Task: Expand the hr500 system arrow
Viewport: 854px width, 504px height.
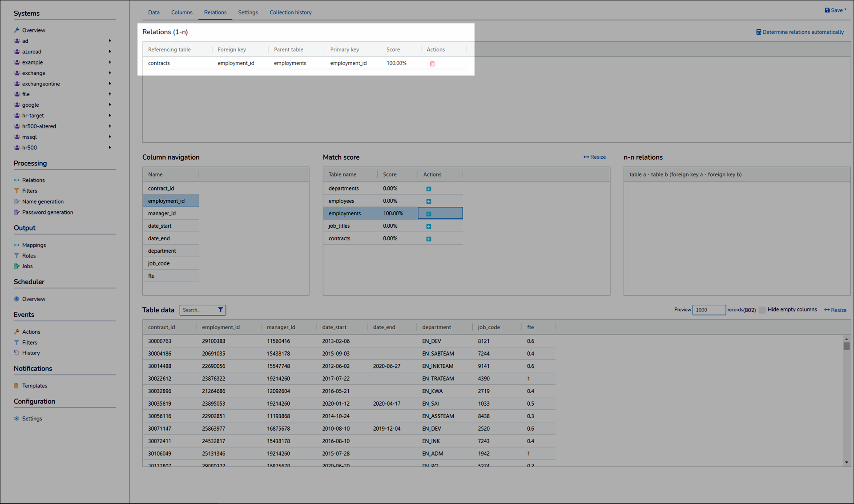Action: point(110,148)
